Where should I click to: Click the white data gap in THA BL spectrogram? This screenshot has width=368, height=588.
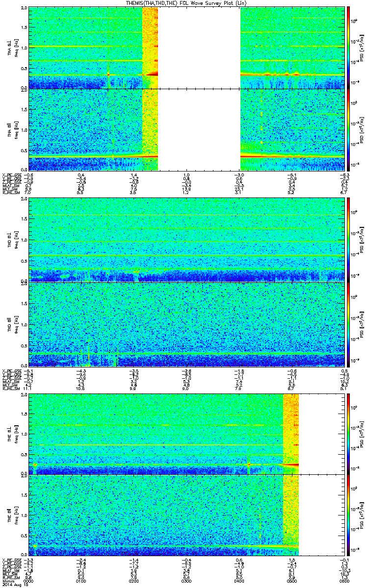pos(199,47)
